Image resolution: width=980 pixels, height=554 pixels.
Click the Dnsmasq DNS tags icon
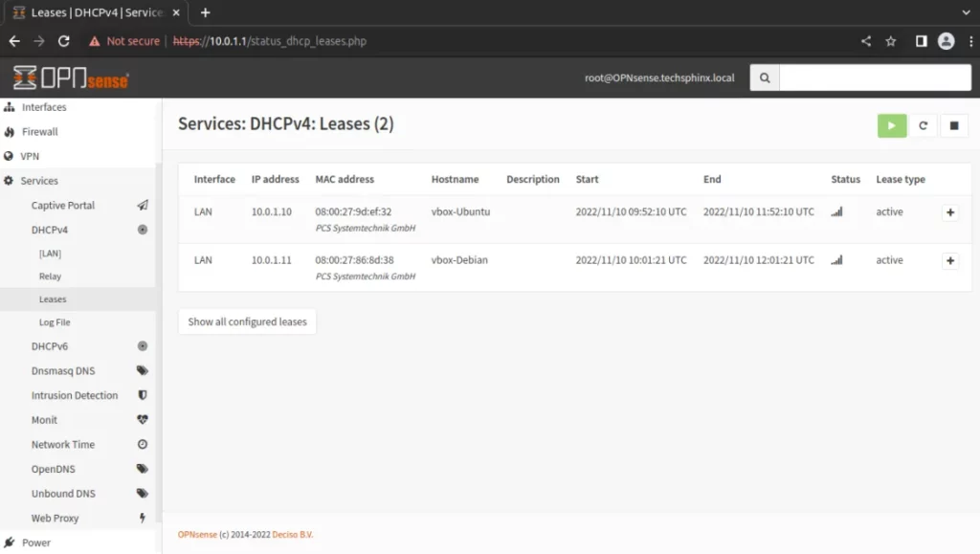(x=143, y=370)
